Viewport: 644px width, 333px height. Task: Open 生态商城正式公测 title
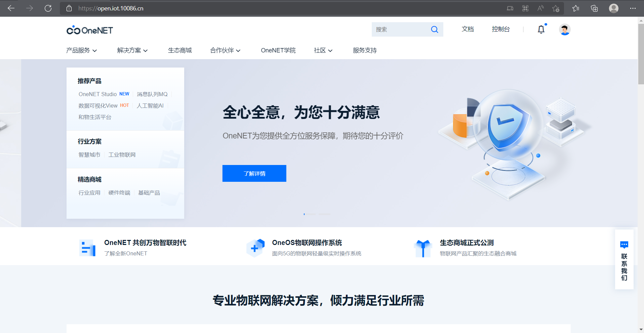(467, 243)
